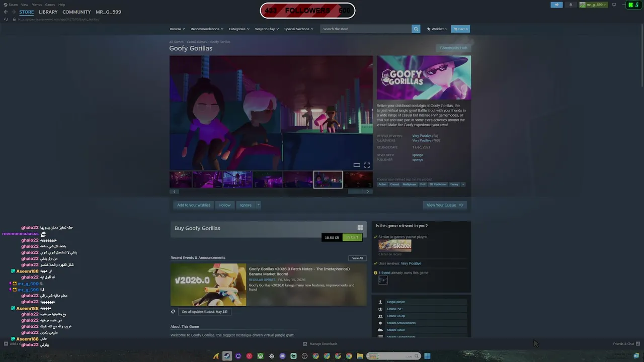Screen dimensions: 644x362
Task: Go back using the Steam back arrow
Action: (x=6, y=12)
